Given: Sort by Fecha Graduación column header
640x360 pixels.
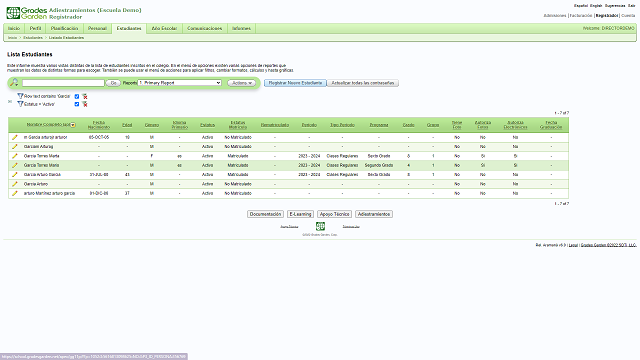Looking at the screenshot, I should tap(551, 125).
